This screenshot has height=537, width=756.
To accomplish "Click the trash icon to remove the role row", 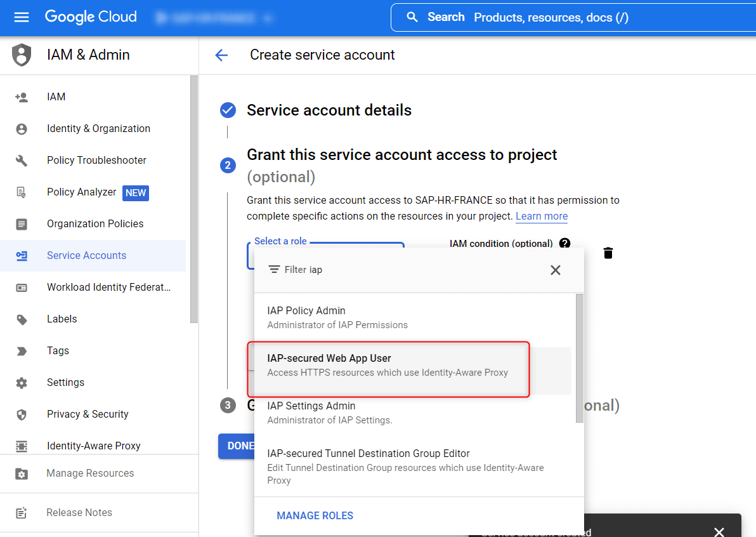I will [x=608, y=253].
